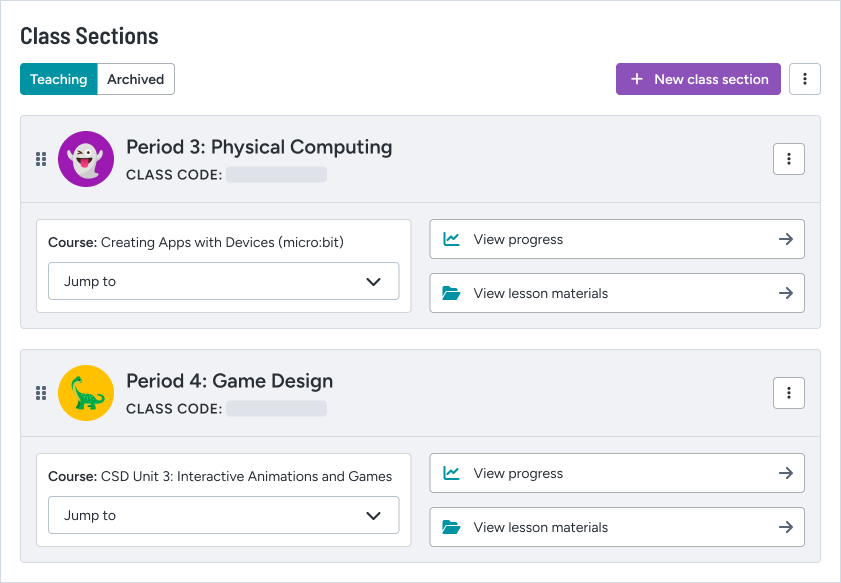841x583 pixels.
Task: Click dinosaur avatar for Period 4
Action: point(86,393)
